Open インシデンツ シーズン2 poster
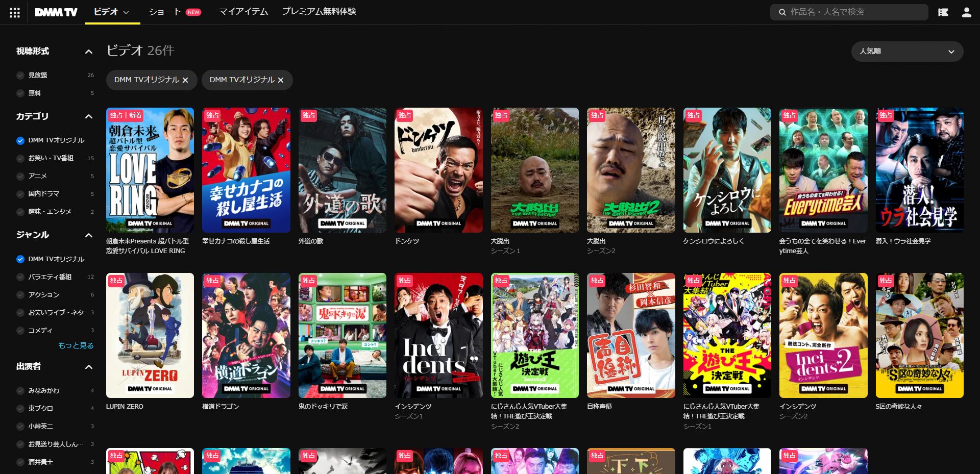This screenshot has height=474, width=980. [823, 336]
